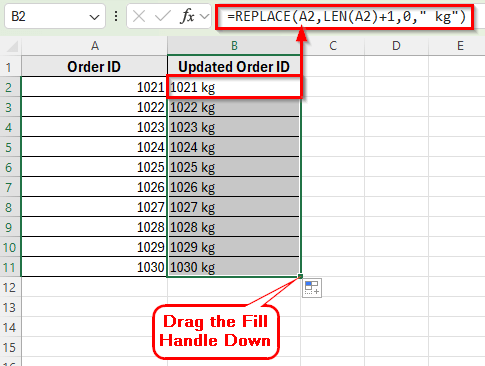The width and height of the screenshot is (485, 366).
Task: Select column D header
Action: point(396,46)
